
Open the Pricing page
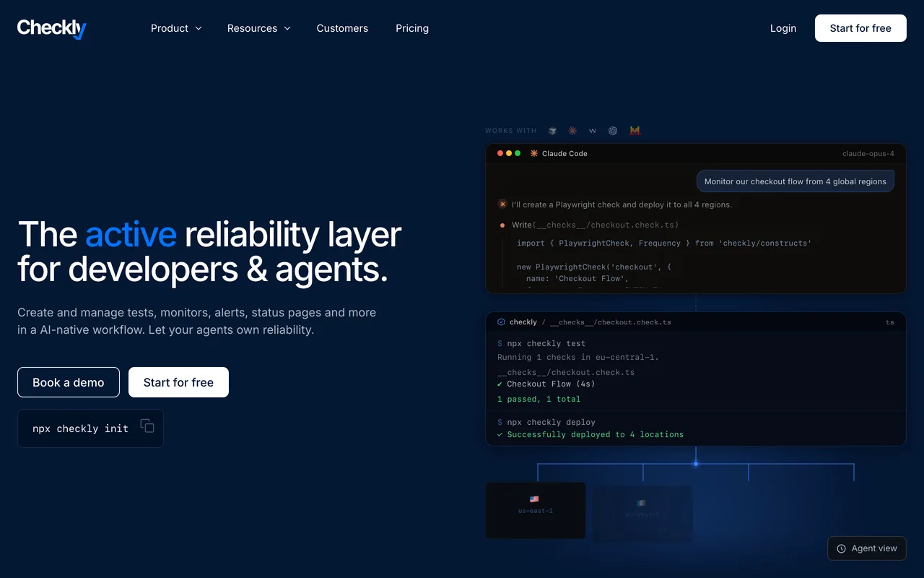pos(412,28)
